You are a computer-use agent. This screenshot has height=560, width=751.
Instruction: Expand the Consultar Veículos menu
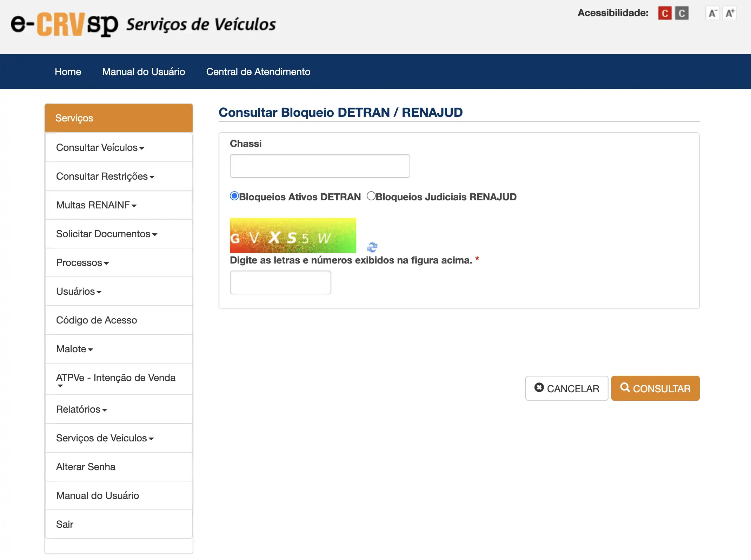point(100,148)
